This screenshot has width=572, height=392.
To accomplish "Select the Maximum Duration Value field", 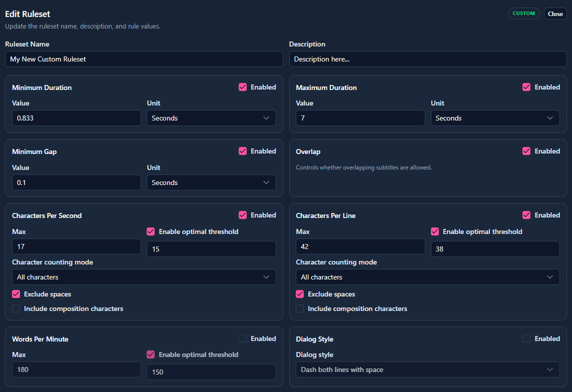I will 360,118.
